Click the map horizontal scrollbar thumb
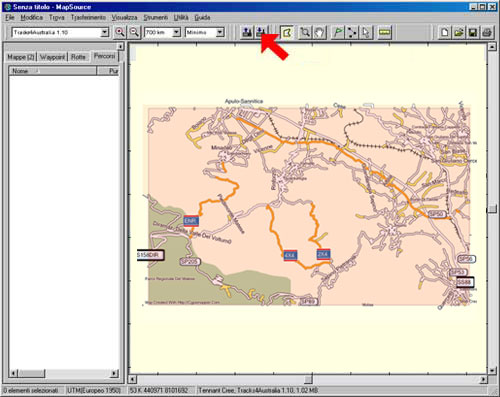 tap(309, 379)
